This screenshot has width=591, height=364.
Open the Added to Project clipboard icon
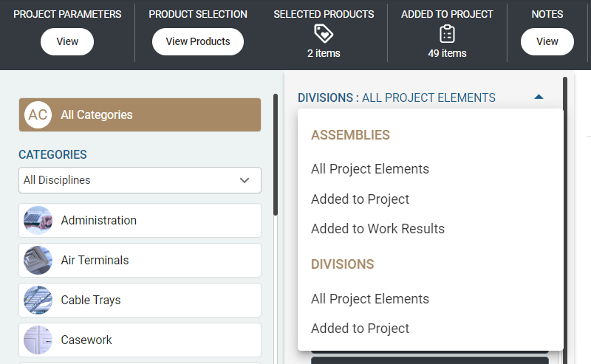(x=447, y=33)
